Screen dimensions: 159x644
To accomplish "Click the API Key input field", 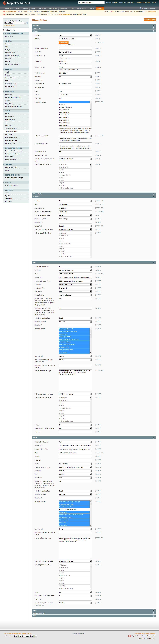I will click(x=75, y=39).
